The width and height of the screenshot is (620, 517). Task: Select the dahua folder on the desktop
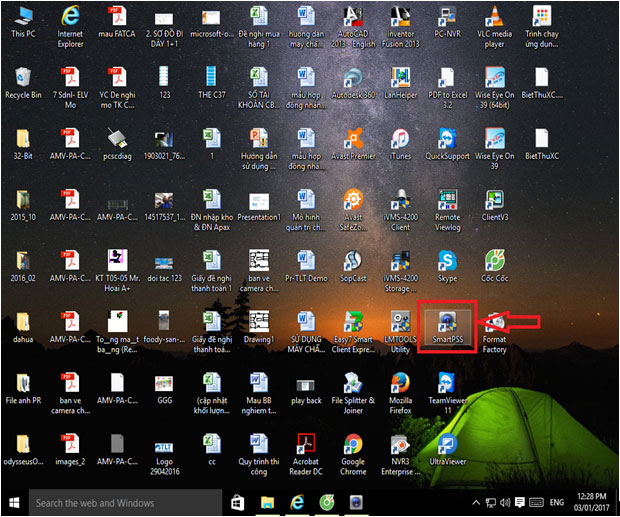pos(23,323)
